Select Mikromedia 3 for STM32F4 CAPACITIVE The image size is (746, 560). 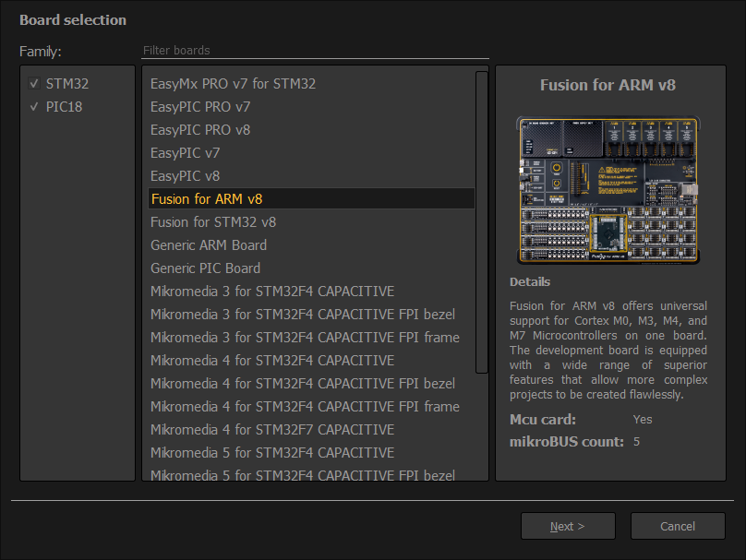coord(312,292)
